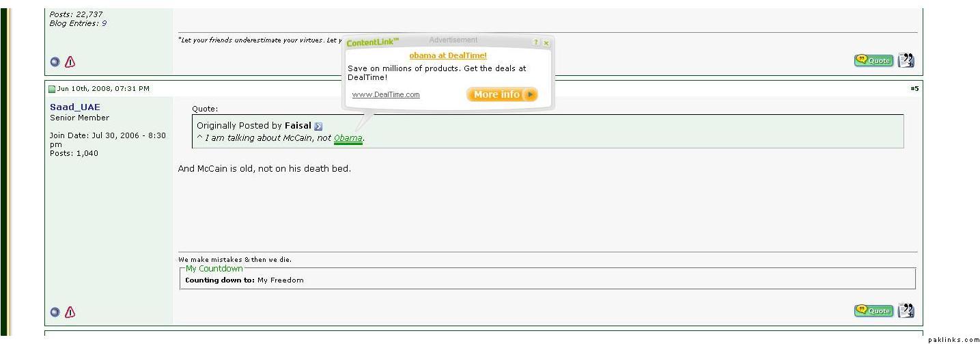Click the report post icon in the top post
The height and width of the screenshot is (344, 980).
coord(70,62)
